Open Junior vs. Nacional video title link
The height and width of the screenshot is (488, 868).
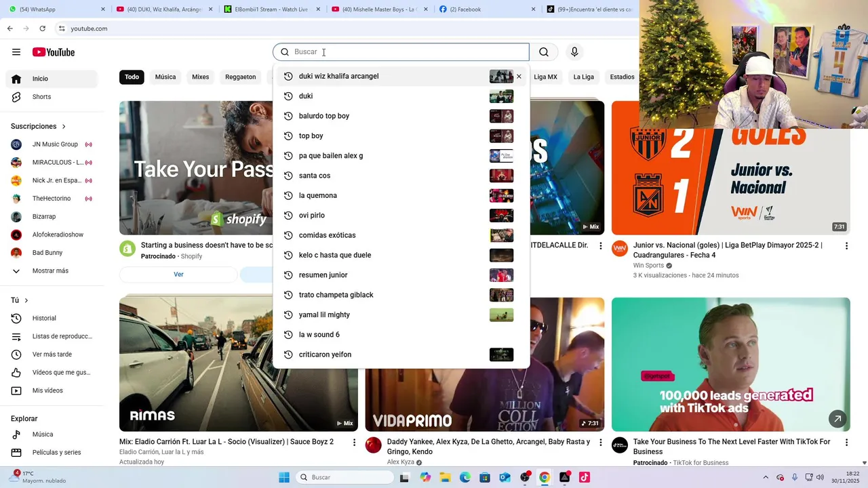click(728, 250)
